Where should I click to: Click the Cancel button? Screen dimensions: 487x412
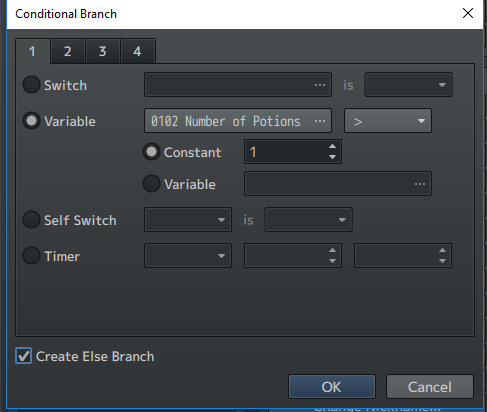point(430,387)
